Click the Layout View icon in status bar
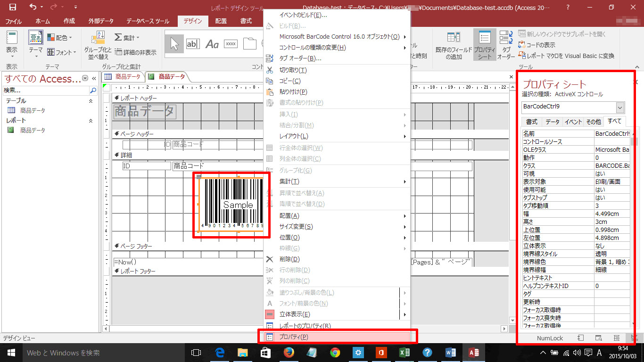The width and height of the screenshot is (644, 362). pos(616,338)
